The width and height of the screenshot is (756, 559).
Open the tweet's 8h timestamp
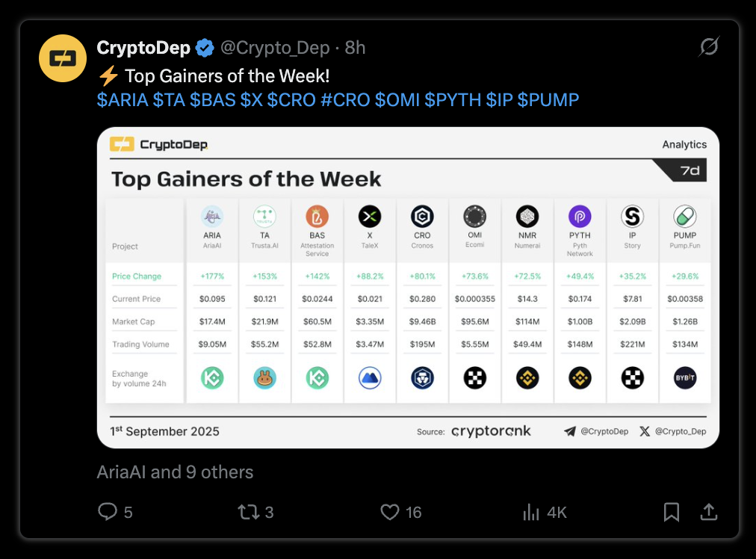point(355,48)
